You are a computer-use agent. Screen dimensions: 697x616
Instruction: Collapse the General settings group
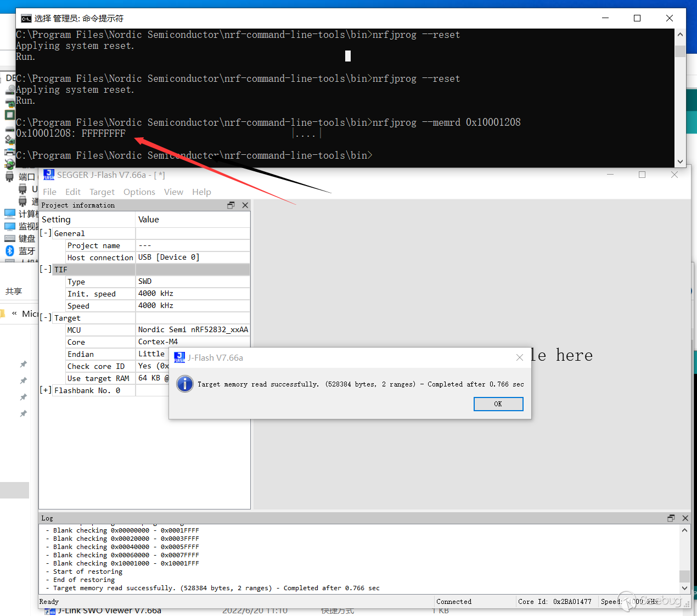[x=46, y=233]
